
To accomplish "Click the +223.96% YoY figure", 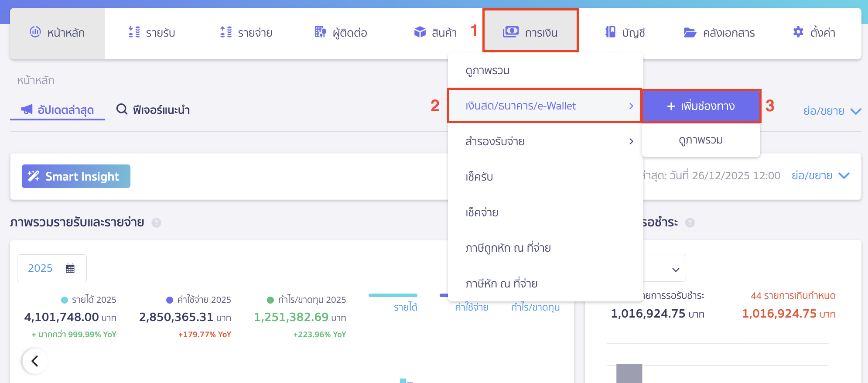I will click(x=320, y=335).
